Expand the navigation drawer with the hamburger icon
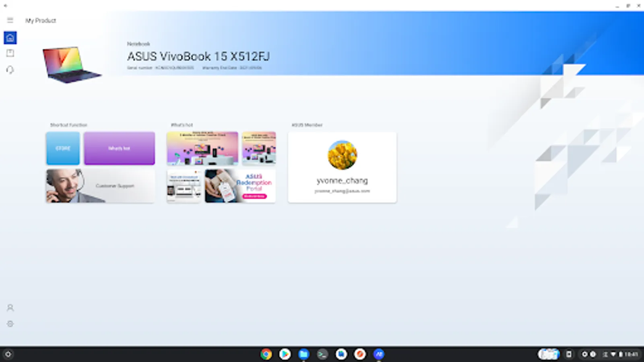This screenshot has width=644, height=362. coord(10,20)
